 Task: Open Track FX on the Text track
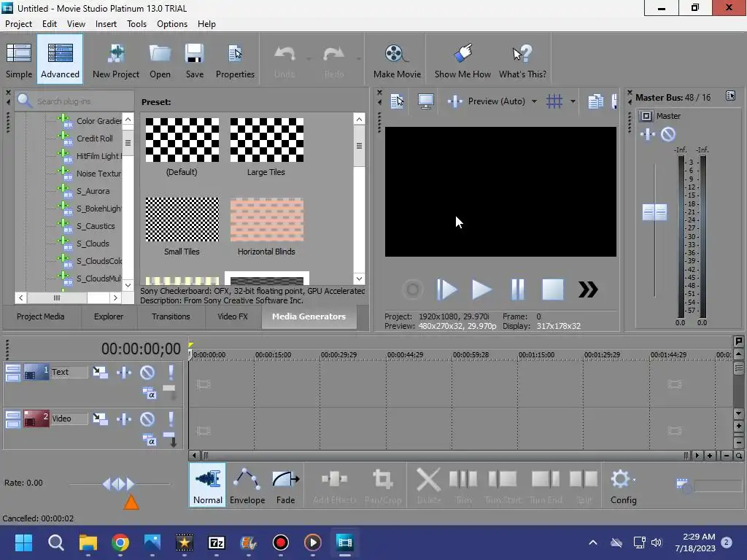(124, 372)
